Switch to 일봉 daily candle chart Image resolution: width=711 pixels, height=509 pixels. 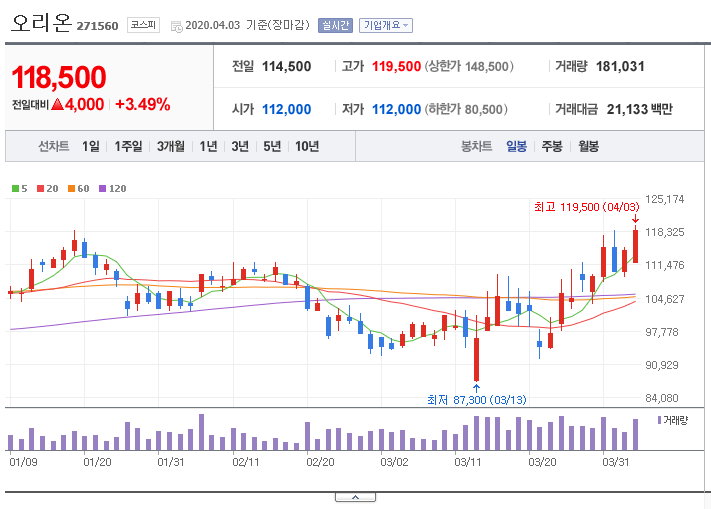coord(516,146)
